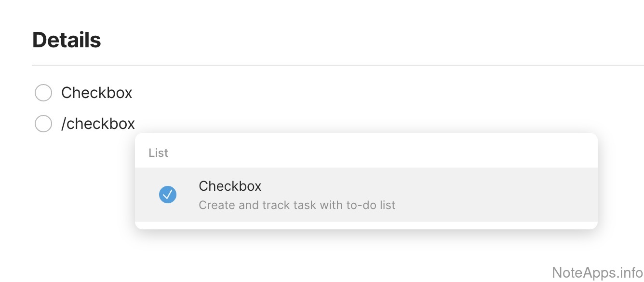Click blank space left of the popup menu
This screenshot has height=282, width=644.
tap(72, 193)
